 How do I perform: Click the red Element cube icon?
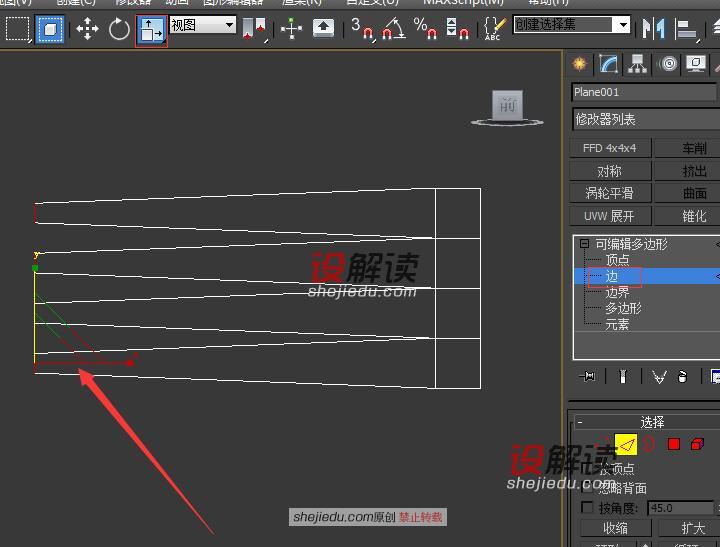[x=697, y=444]
